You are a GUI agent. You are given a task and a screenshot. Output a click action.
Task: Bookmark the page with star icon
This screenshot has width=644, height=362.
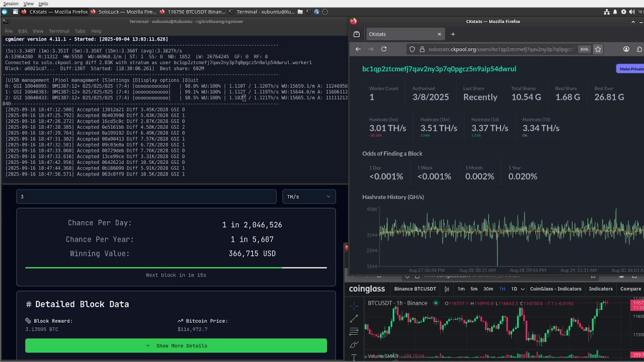click(x=598, y=49)
